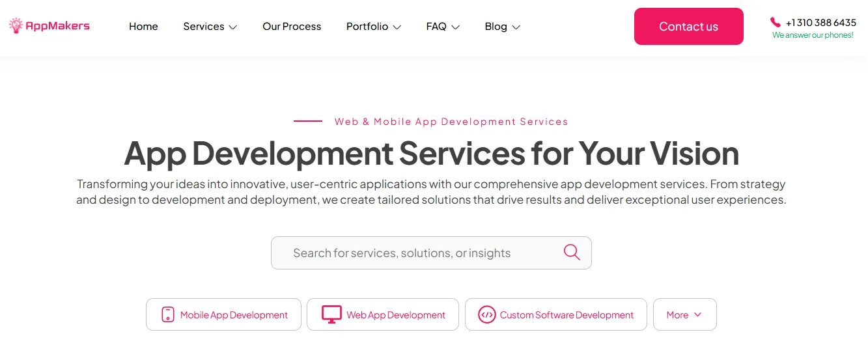The width and height of the screenshot is (868, 345).
Task: Click the pink phone handset icon
Action: pos(775,22)
